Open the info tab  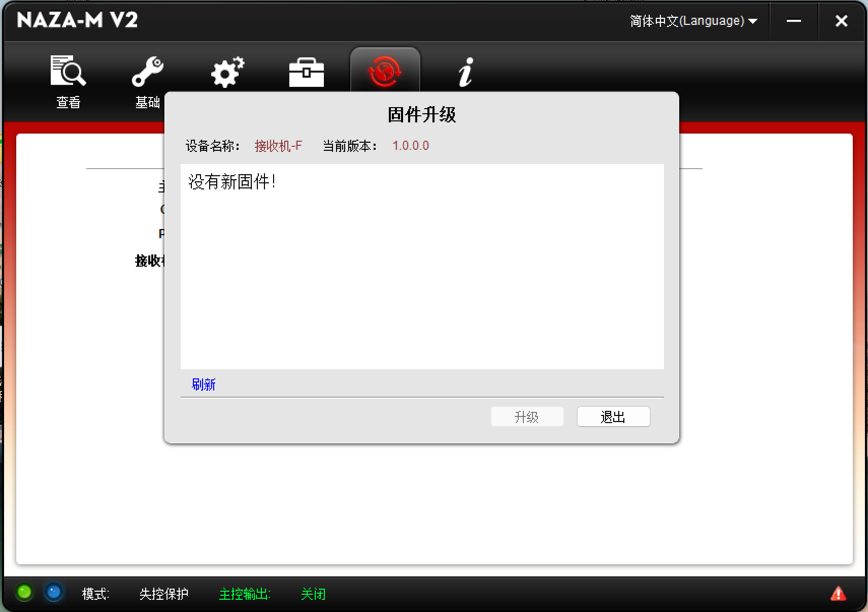pyautogui.click(x=465, y=72)
